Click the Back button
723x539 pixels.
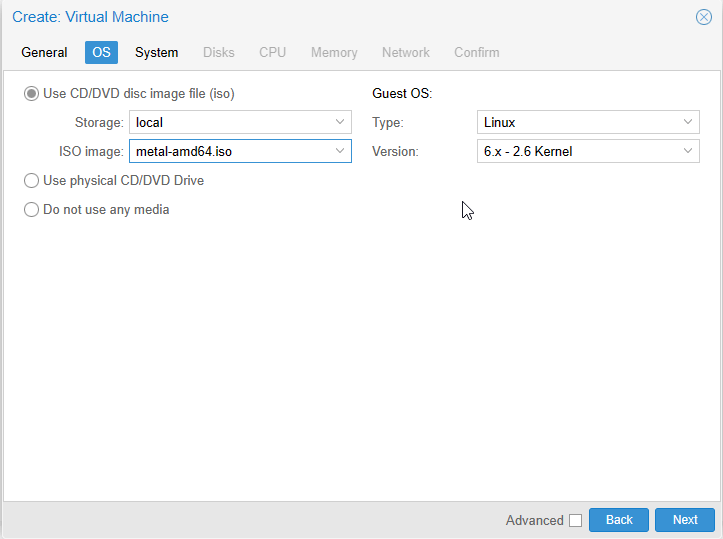pyautogui.click(x=619, y=520)
